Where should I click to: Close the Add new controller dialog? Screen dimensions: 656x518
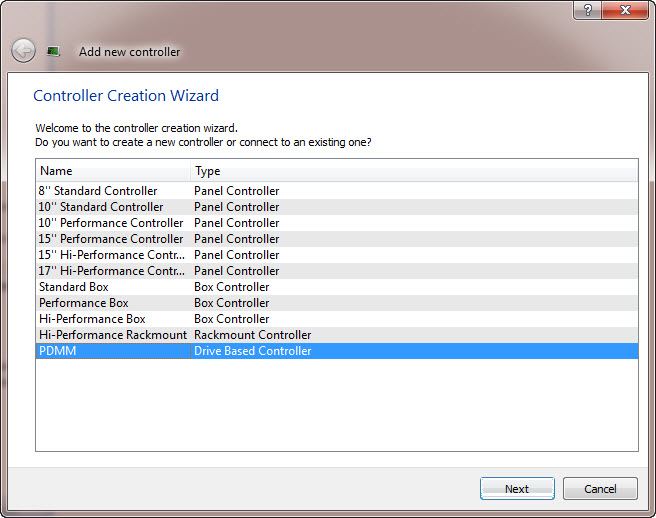tap(625, 10)
